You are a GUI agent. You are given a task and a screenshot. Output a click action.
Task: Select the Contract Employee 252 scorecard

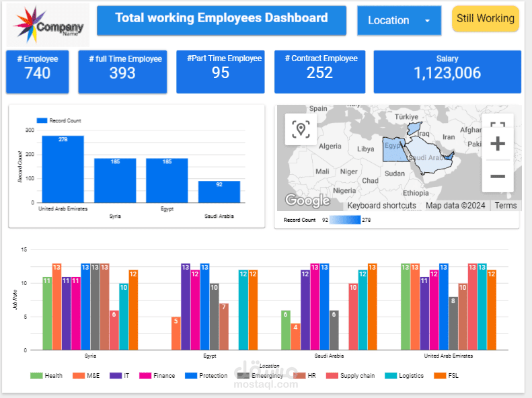pyautogui.click(x=319, y=71)
